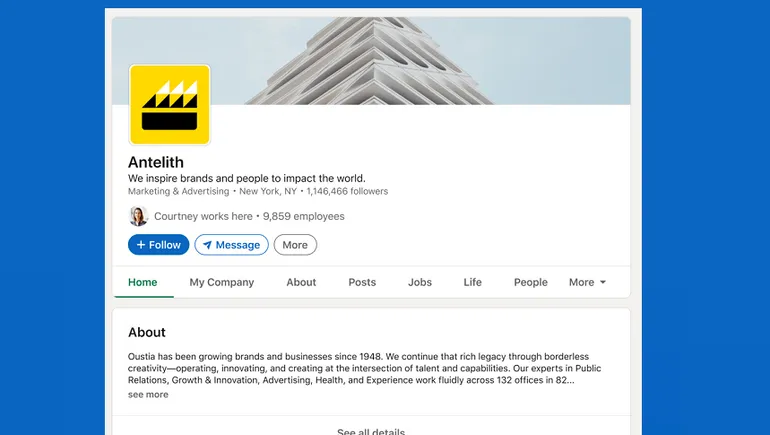Screen dimensions: 770x435
Task: Expand the More tab dropdown arrow
Action: pos(603,282)
